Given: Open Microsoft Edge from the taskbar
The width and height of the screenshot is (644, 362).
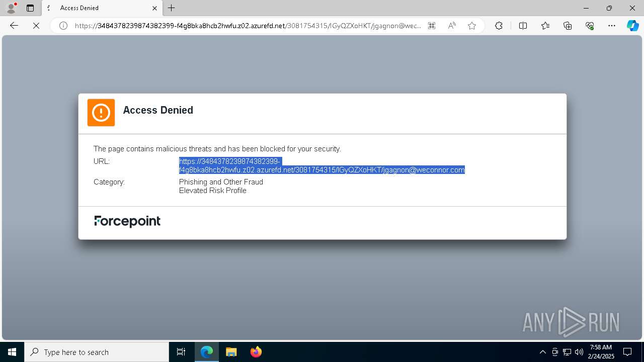Looking at the screenshot, I should point(207,352).
